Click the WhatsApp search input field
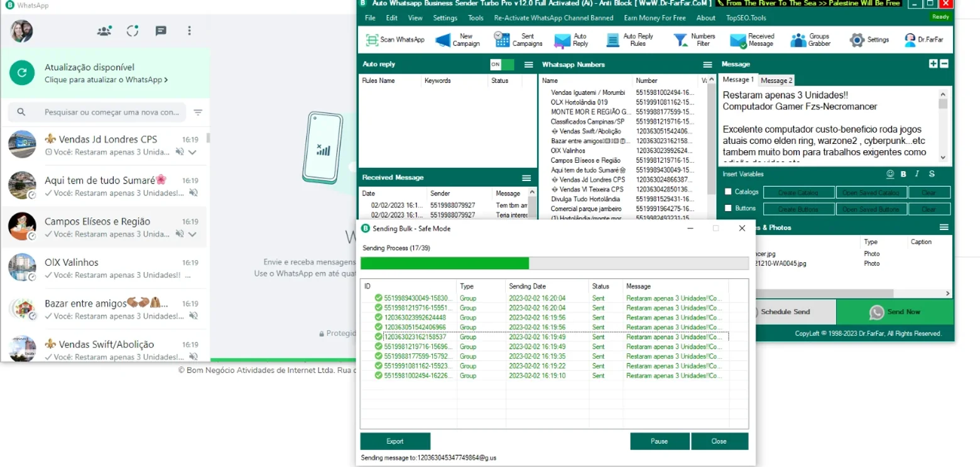Image resolution: width=980 pixels, height=467 pixels. [x=97, y=113]
